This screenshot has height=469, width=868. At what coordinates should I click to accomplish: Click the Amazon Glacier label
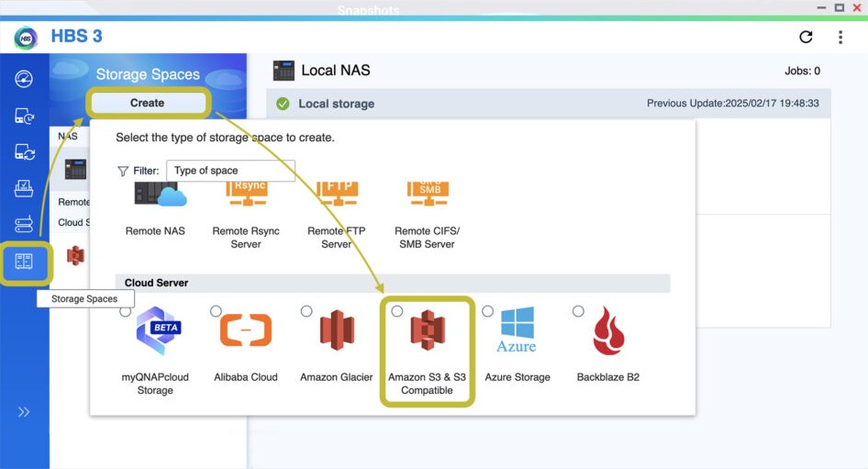337,377
